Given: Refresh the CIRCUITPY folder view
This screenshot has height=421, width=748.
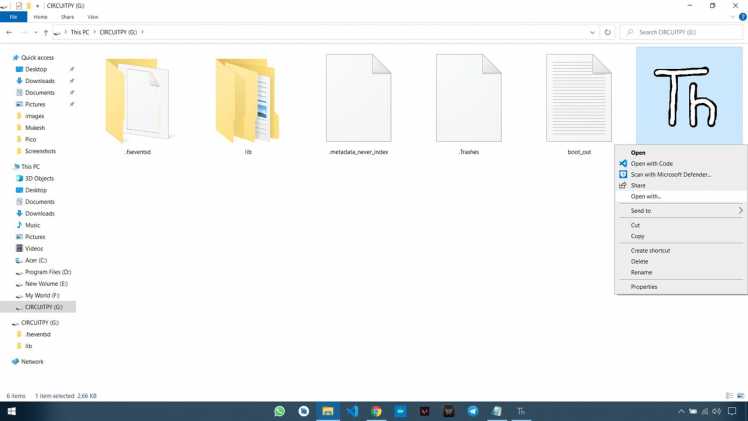Looking at the screenshot, I should 607,32.
